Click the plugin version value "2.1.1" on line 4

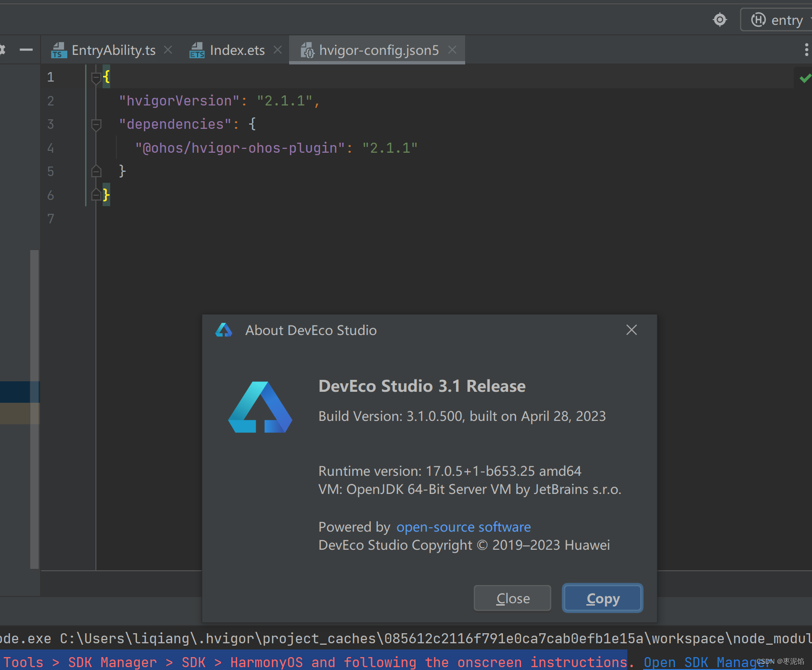390,148
